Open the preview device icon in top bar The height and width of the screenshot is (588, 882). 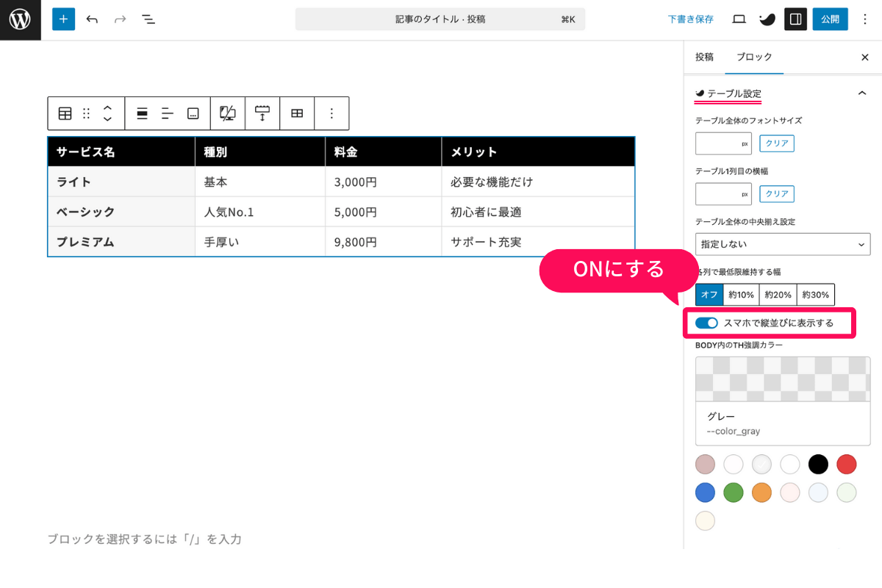[739, 19]
